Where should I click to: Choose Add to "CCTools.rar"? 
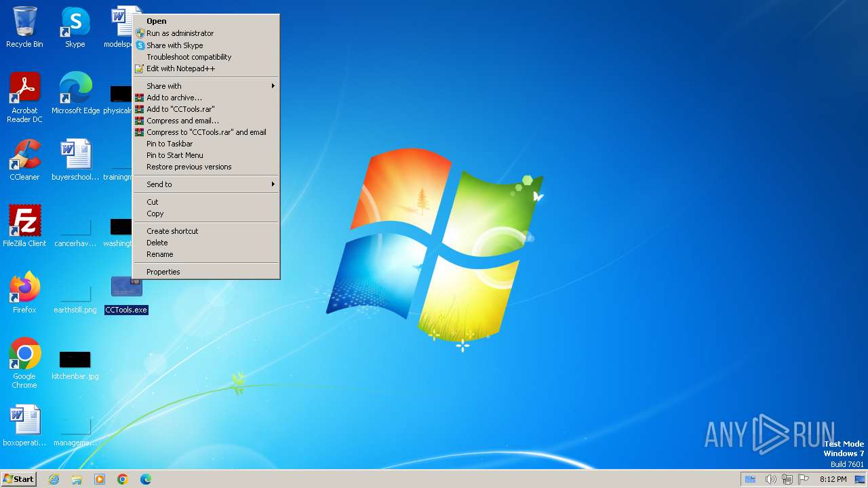[x=206, y=109]
